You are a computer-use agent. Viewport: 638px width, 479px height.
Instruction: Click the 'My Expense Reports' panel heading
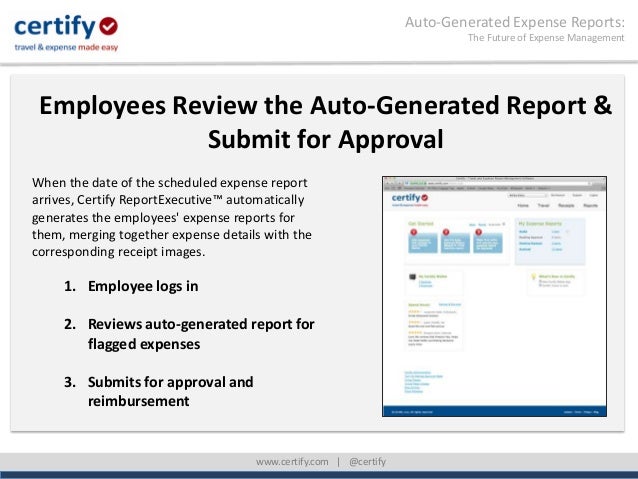(540, 223)
